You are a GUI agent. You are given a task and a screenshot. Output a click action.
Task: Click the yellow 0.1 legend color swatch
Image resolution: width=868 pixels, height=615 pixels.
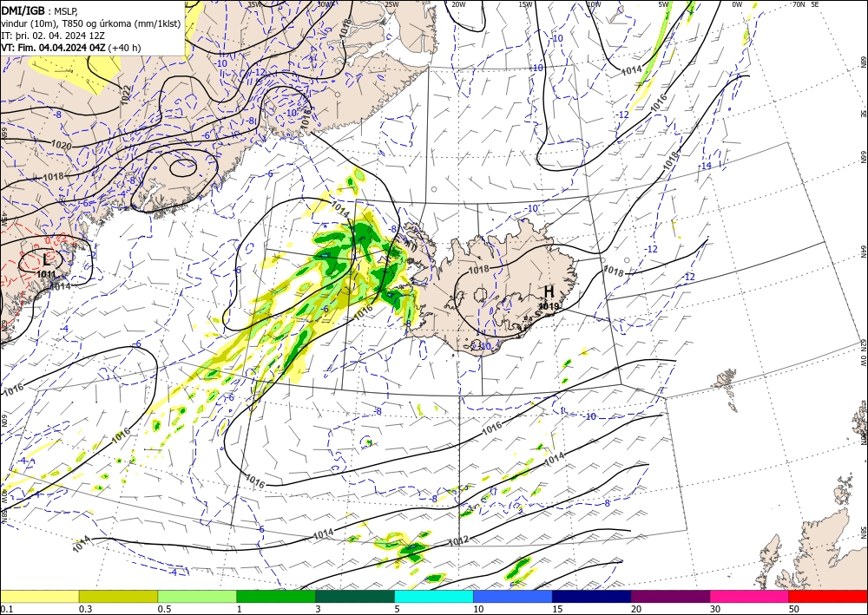(x=39, y=596)
